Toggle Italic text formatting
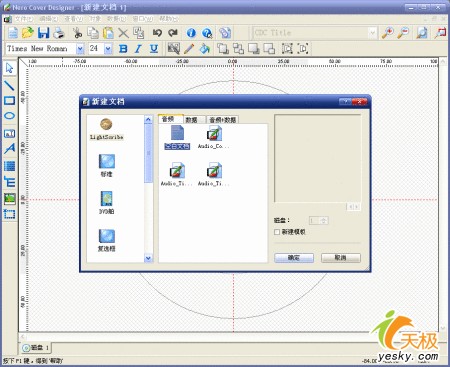This screenshot has width=450, height=367. (138, 49)
